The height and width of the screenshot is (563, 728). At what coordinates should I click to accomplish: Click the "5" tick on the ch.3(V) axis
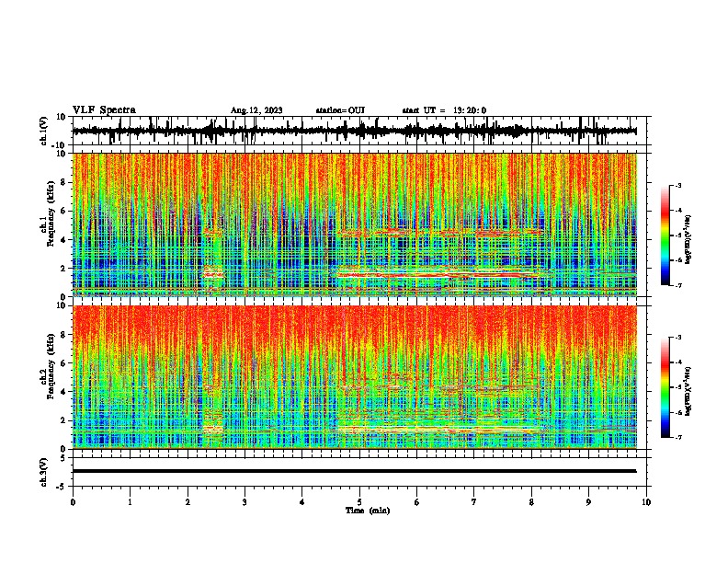click(64, 458)
